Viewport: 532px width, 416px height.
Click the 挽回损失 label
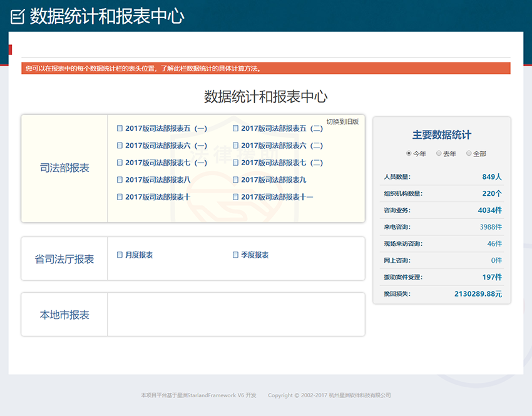(x=397, y=293)
